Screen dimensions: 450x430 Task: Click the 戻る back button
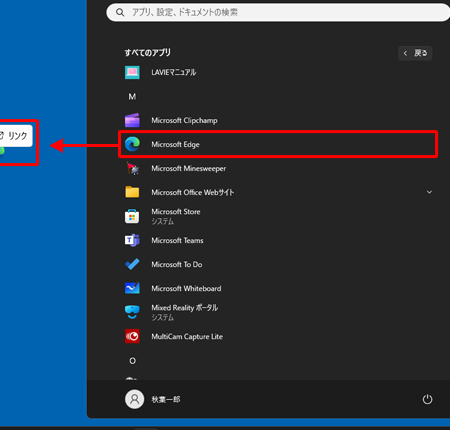(415, 53)
